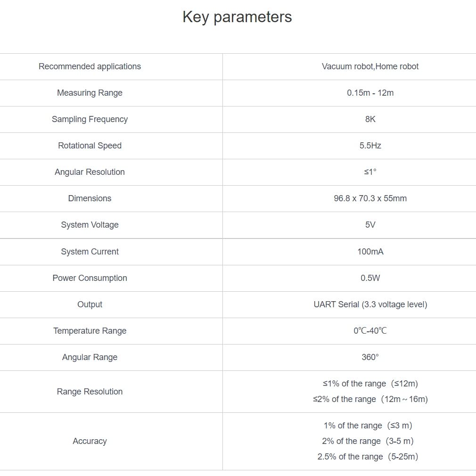Click the "≤2% of the range (12m～16m)" line
The height and width of the screenshot is (476, 476).
tap(370, 399)
